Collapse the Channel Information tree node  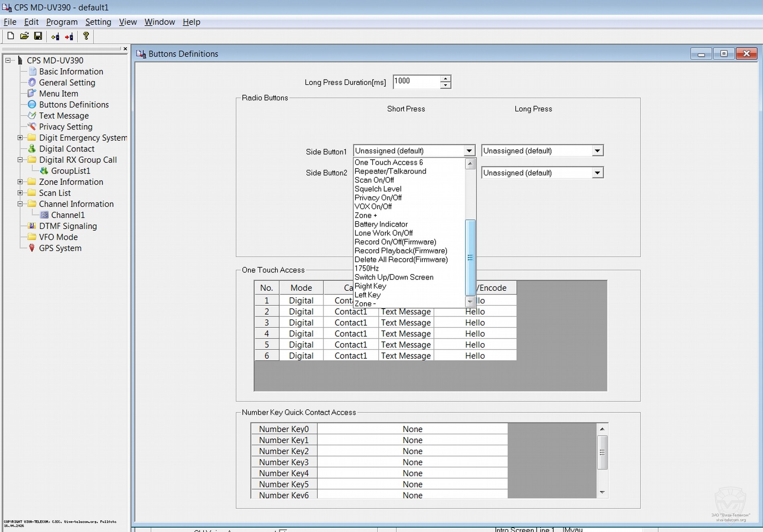click(x=20, y=204)
